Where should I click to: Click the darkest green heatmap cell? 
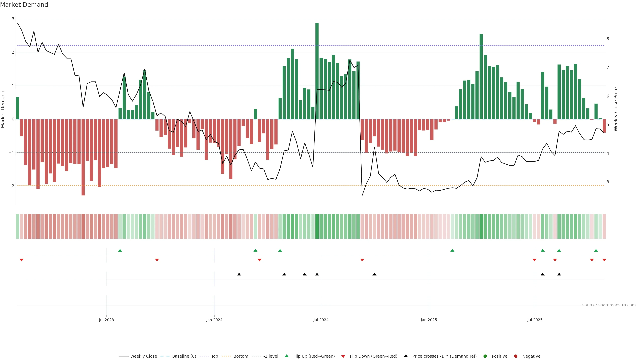317,226
